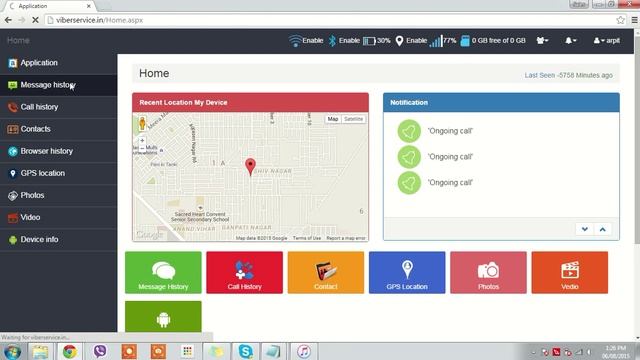Open Viber in taskbar

tap(100, 351)
